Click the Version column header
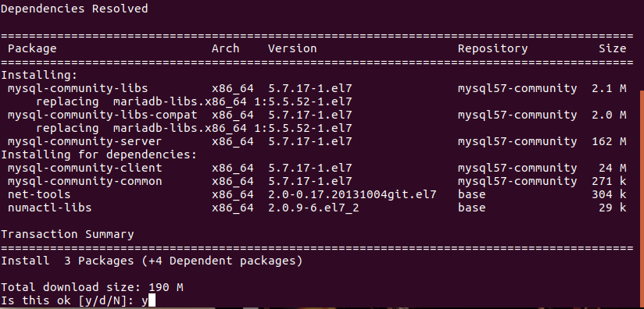 (292, 48)
